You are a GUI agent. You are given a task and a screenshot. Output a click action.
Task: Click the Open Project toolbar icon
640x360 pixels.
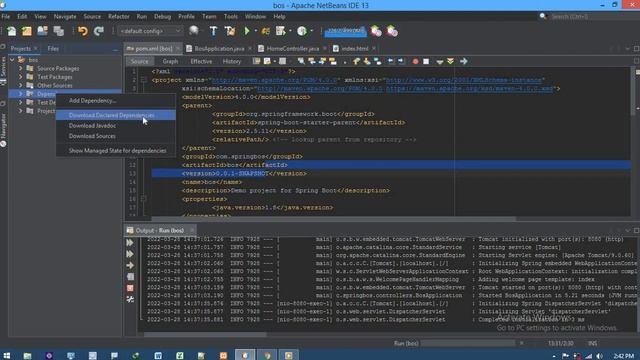coord(42,31)
